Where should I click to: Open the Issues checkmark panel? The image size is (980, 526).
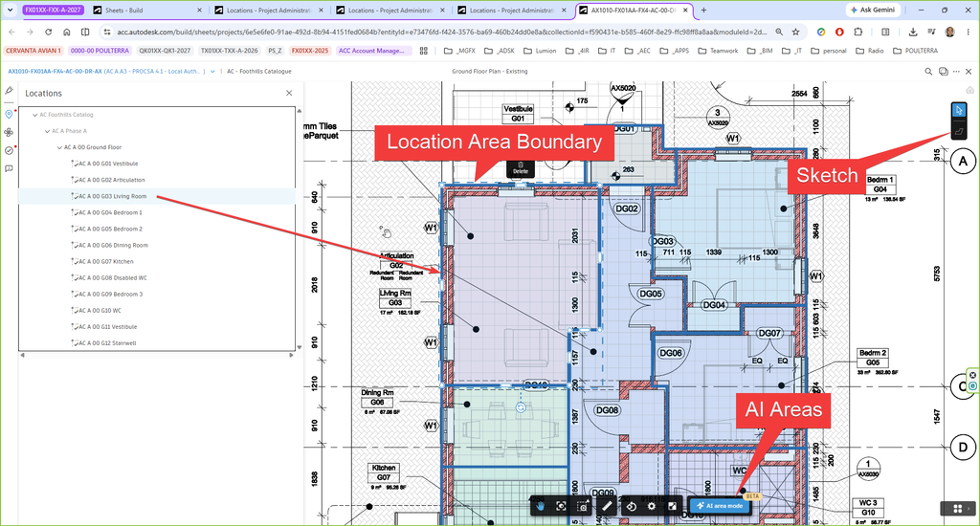pyautogui.click(x=9, y=150)
